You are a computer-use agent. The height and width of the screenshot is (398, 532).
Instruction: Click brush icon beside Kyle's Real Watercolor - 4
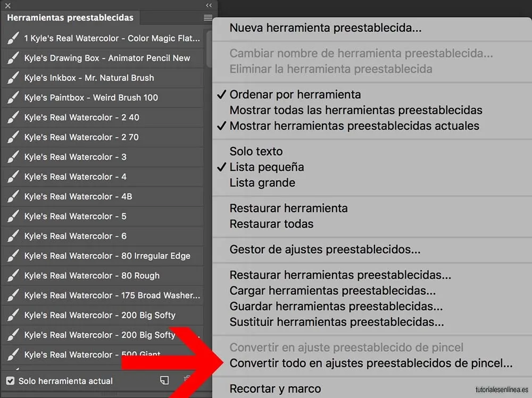click(x=13, y=177)
